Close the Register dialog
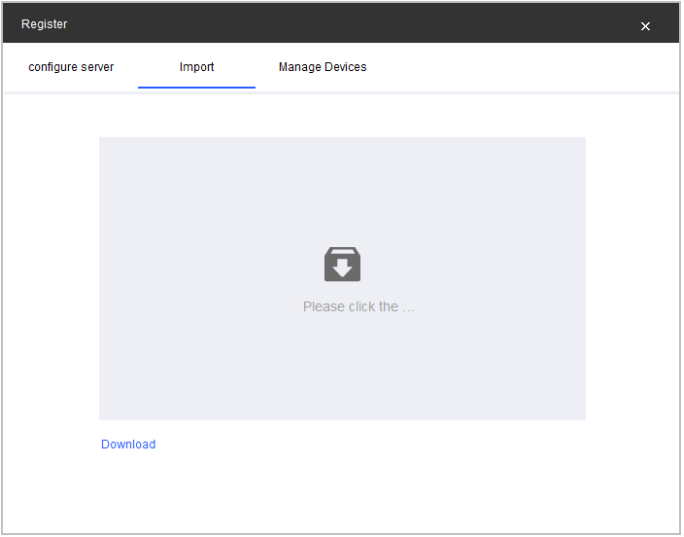The width and height of the screenshot is (684, 537). click(x=646, y=26)
